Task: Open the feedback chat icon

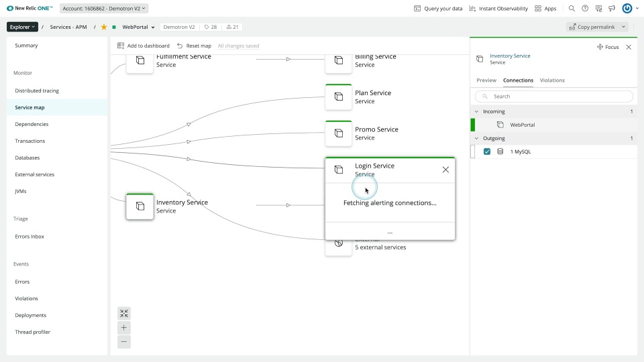Action: (x=599, y=8)
